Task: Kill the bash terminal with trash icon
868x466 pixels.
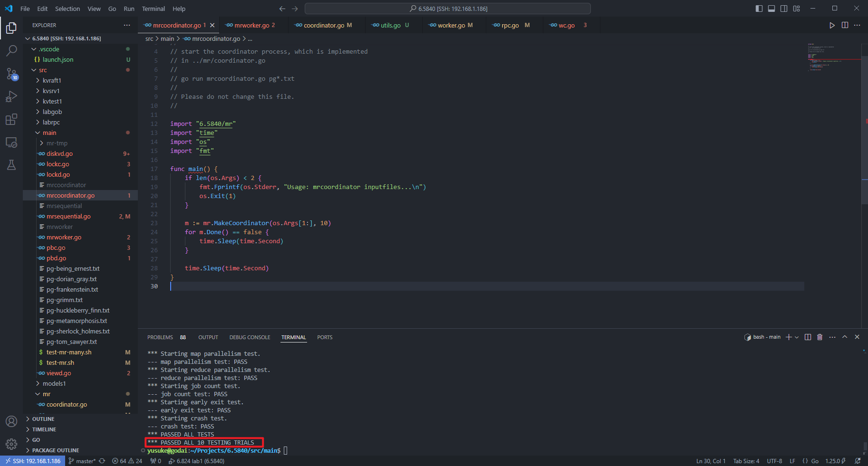Action: [820, 337]
